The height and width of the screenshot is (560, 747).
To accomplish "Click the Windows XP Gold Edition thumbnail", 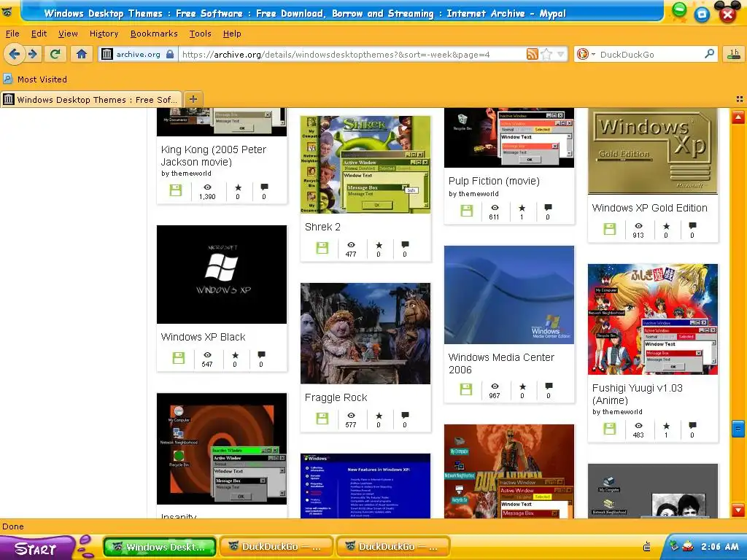I will click(x=653, y=151).
